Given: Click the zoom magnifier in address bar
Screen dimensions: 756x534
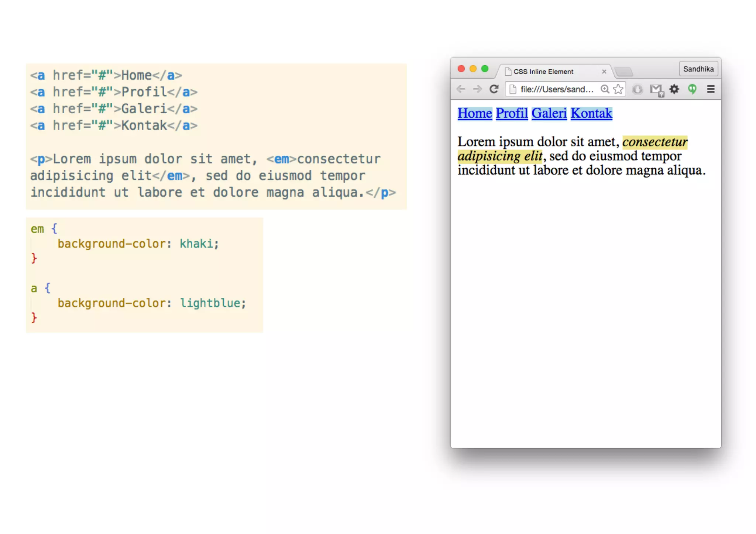Looking at the screenshot, I should 605,89.
